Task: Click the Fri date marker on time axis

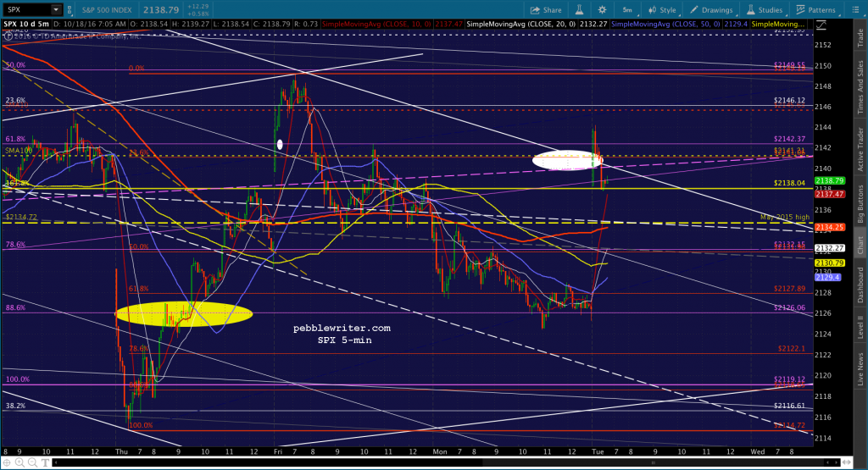Action: coord(278,451)
